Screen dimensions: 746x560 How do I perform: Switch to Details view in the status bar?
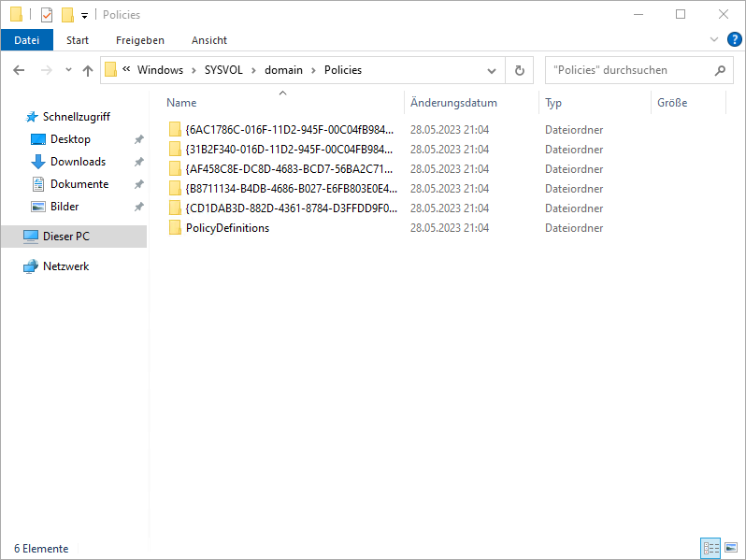710,548
